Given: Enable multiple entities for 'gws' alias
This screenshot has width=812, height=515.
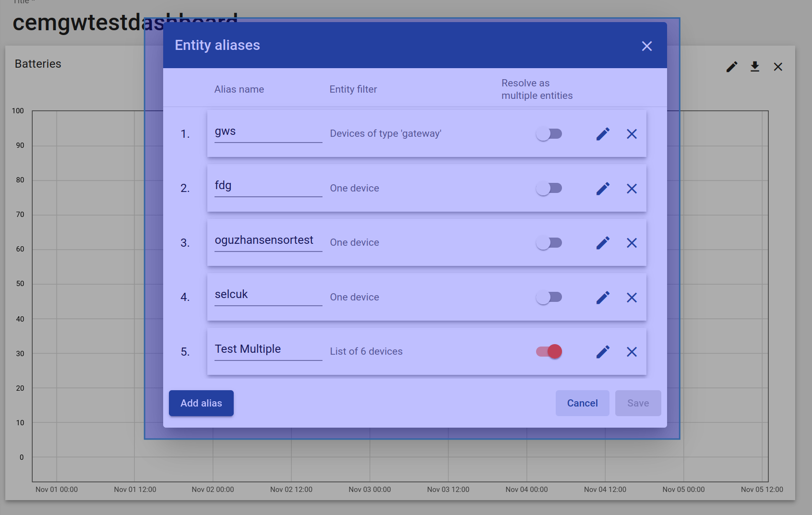Looking at the screenshot, I should pos(549,134).
